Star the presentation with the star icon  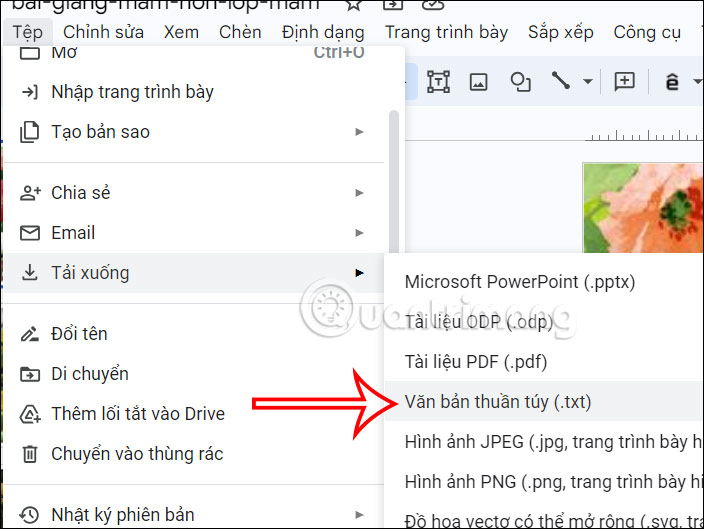(354, 4)
